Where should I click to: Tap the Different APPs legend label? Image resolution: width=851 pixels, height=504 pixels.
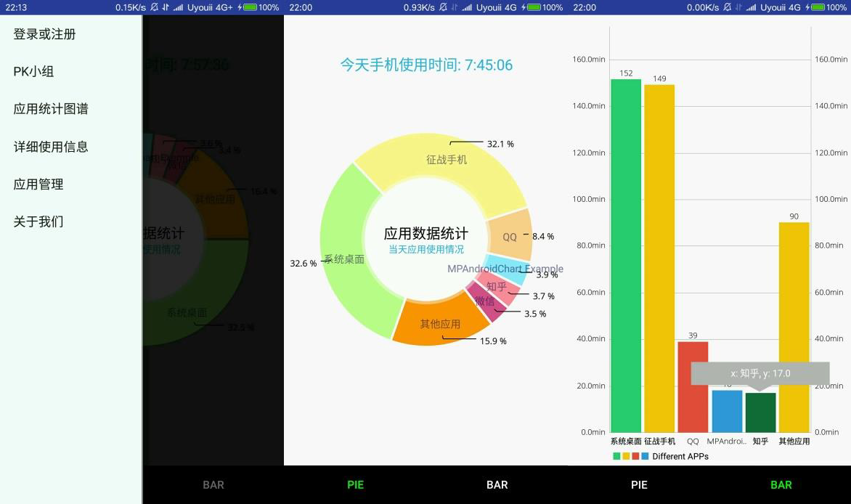tap(680, 456)
